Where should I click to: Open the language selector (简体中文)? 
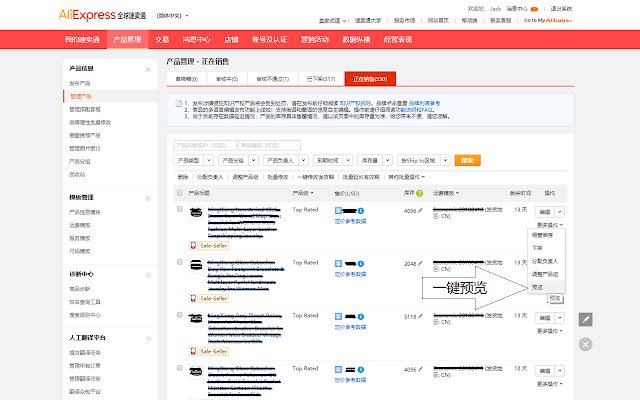pyautogui.click(x=173, y=16)
